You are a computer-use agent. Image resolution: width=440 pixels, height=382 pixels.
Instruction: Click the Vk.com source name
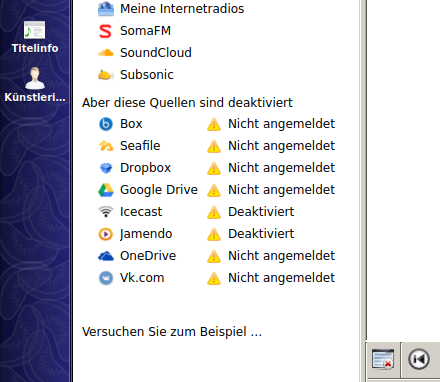click(x=142, y=278)
